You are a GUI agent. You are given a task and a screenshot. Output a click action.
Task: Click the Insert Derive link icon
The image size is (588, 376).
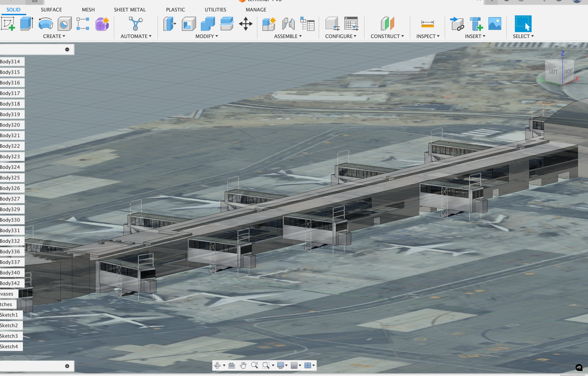(457, 24)
